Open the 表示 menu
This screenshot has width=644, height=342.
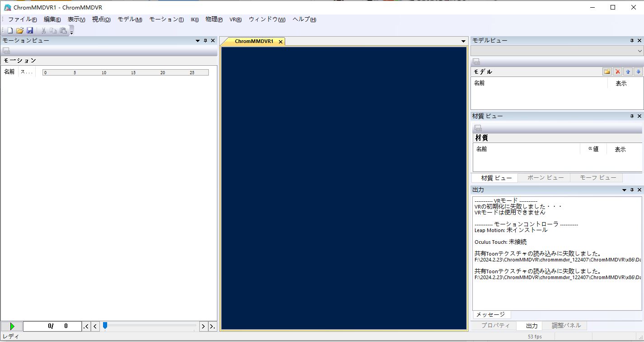76,19
